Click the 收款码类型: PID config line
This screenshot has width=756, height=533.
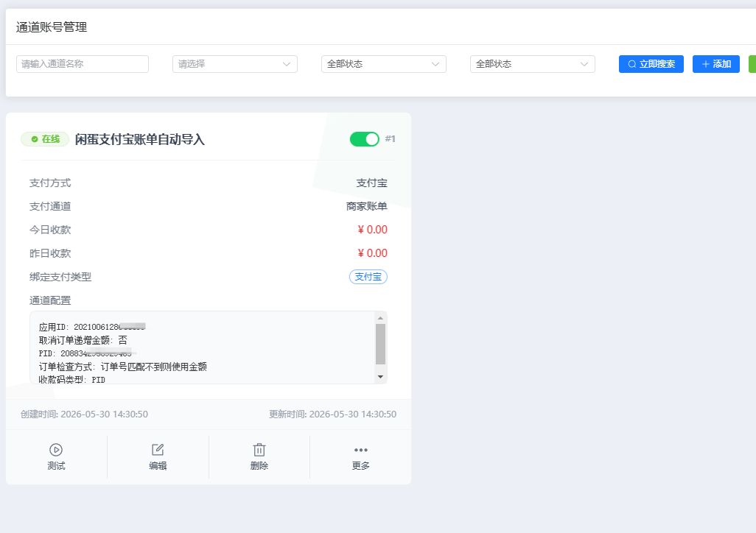pos(71,380)
